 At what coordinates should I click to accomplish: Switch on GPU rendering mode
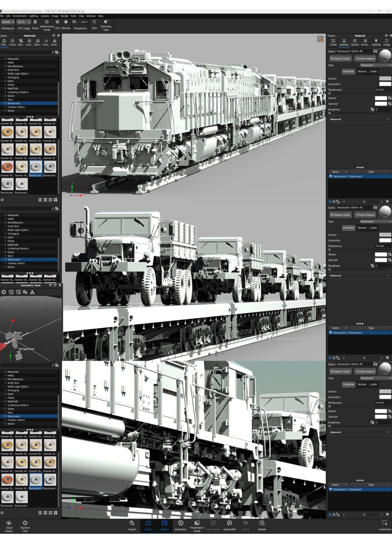click(x=58, y=22)
